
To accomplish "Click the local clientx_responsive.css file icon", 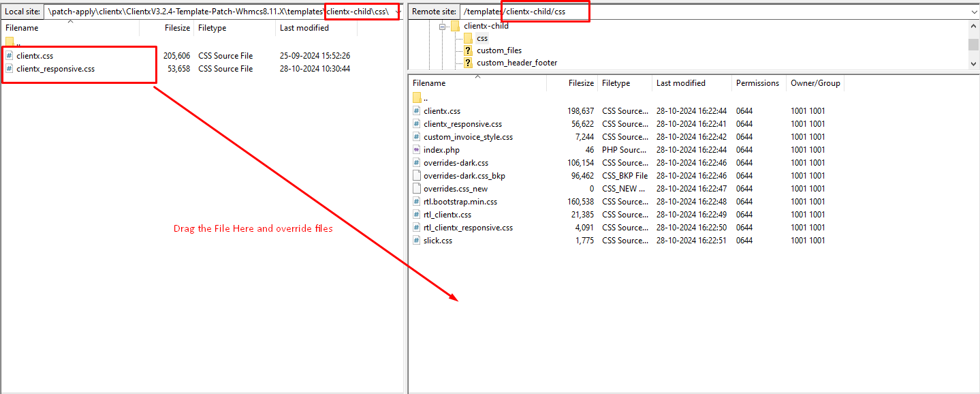I will pos(9,69).
